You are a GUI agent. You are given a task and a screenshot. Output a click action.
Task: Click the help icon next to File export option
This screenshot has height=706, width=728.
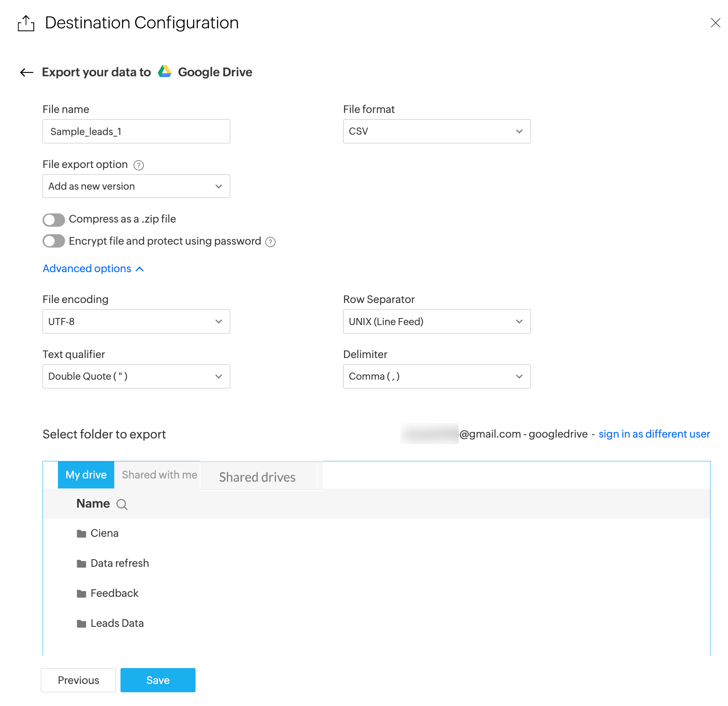138,165
